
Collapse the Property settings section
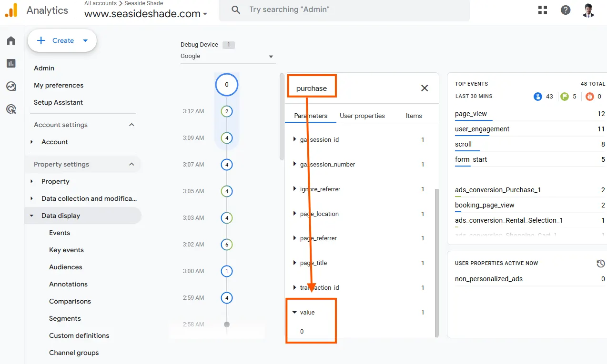click(132, 164)
